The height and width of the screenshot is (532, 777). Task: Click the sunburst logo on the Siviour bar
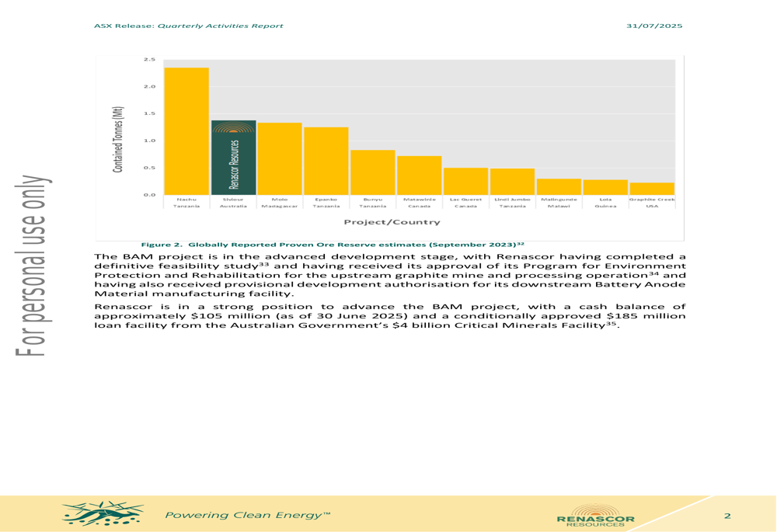pyautogui.click(x=233, y=127)
